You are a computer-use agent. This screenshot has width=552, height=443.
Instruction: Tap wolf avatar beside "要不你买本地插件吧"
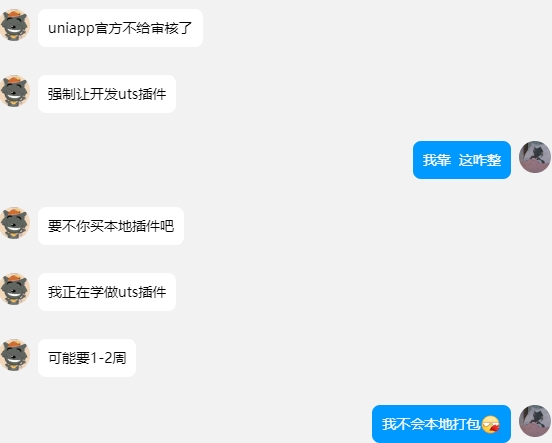14,223
